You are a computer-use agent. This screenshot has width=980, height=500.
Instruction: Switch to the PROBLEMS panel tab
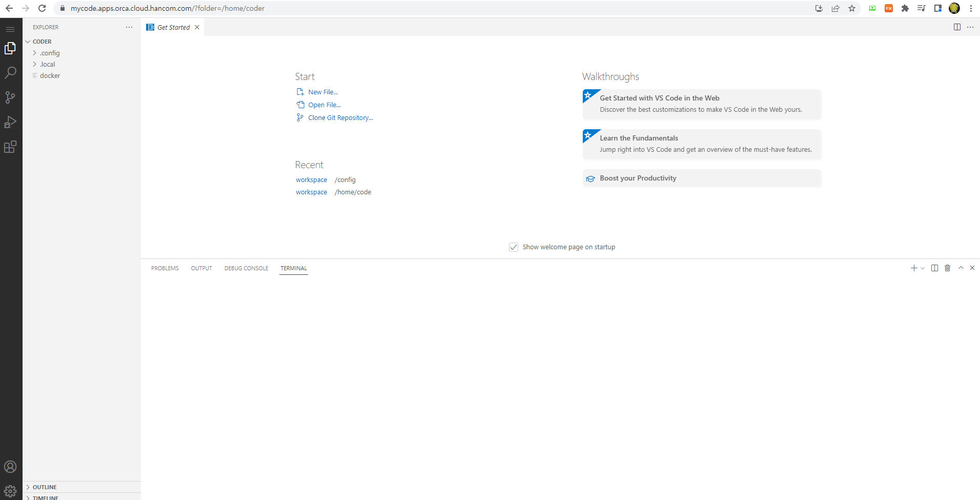165,268
